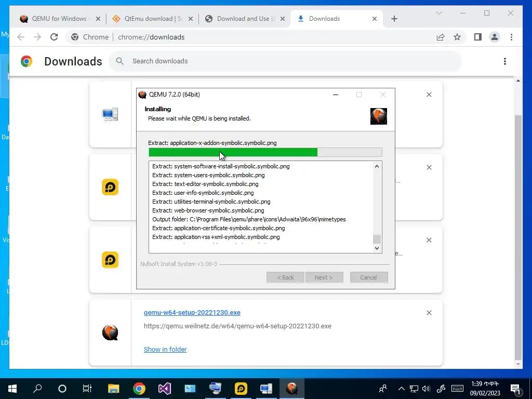Open the side panel icon

pyautogui.click(x=478, y=37)
